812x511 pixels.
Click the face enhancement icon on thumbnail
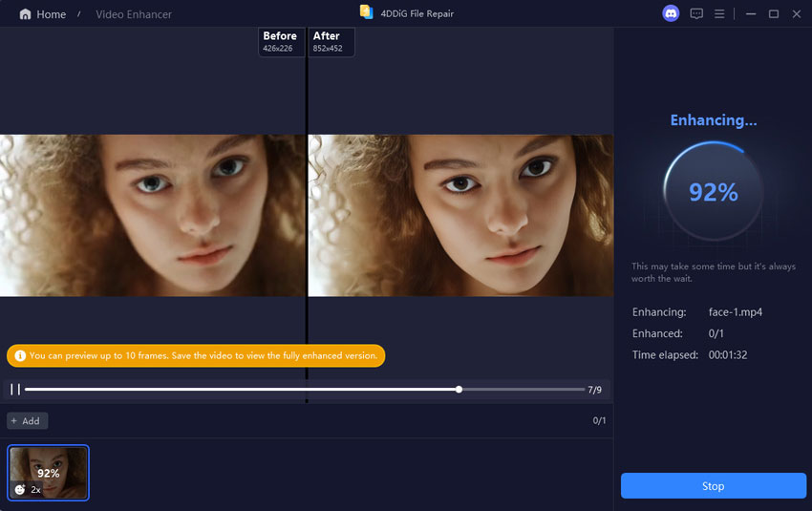(20, 489)
